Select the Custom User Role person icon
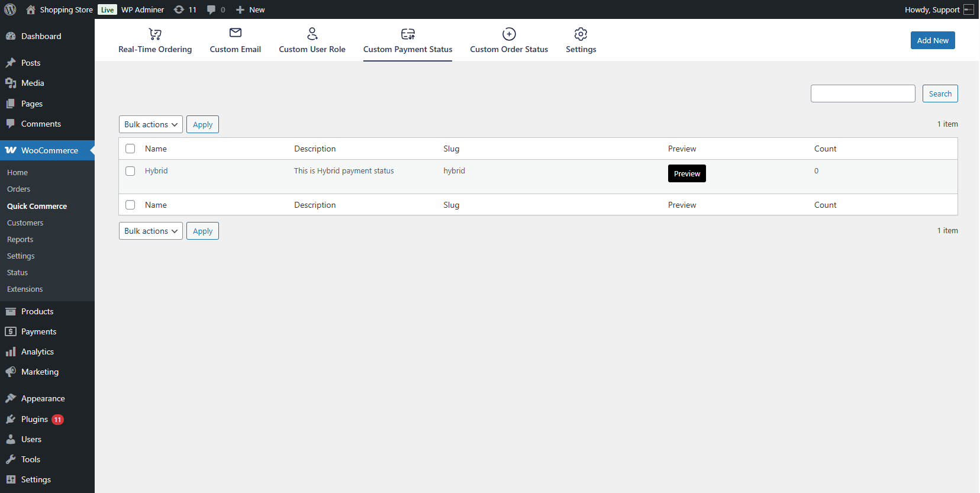The height and width of the screenshot is (493, 980). coord(312,34)
